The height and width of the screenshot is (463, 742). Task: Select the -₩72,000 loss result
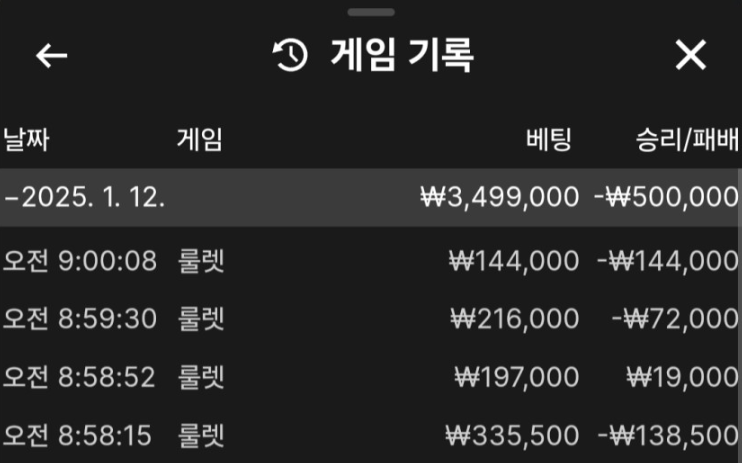(675, 319)
